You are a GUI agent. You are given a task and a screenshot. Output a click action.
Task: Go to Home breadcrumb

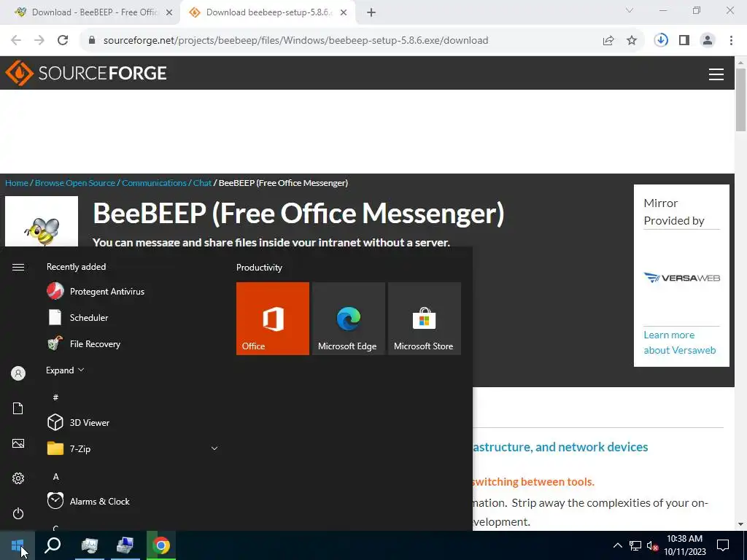(17, 183)
